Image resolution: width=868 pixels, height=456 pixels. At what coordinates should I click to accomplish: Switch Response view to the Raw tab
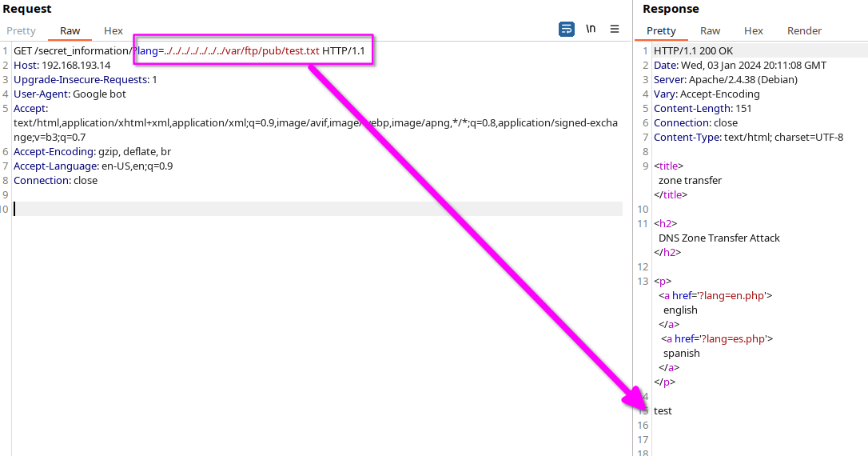point(710,31)
